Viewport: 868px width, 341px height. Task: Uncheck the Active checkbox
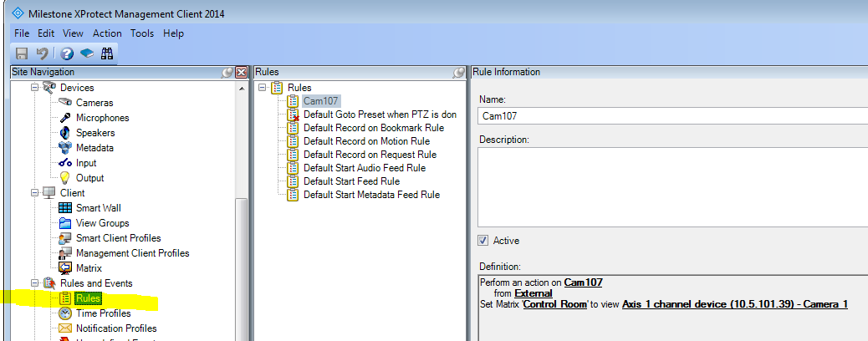coord(483,240)
